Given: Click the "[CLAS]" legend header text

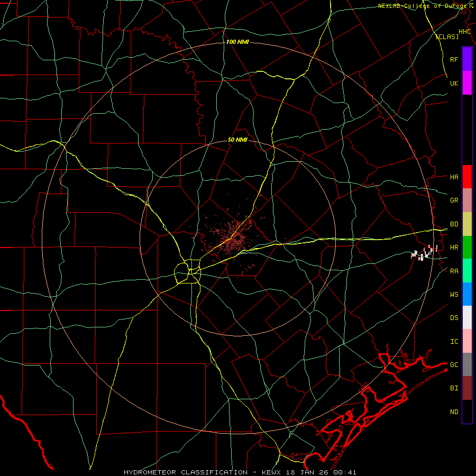Looking at the screenshot, I should (x=447, y=36).
